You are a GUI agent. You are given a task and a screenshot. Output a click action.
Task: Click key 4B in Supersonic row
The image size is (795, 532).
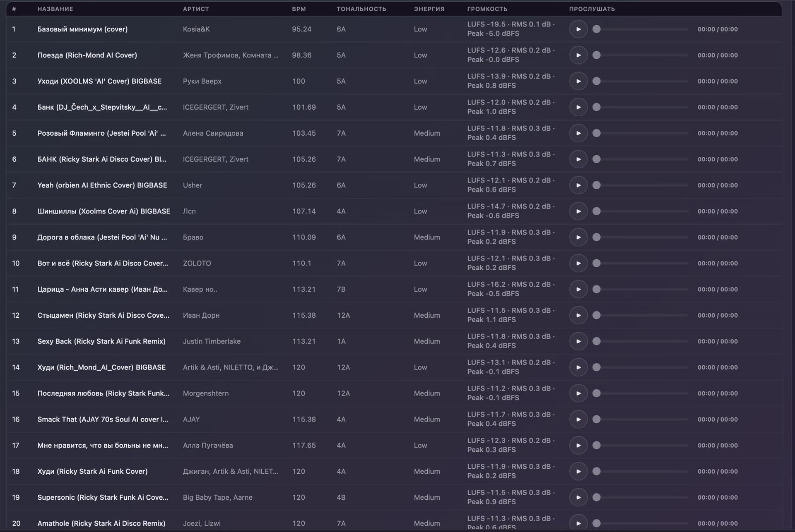(341, 497)
